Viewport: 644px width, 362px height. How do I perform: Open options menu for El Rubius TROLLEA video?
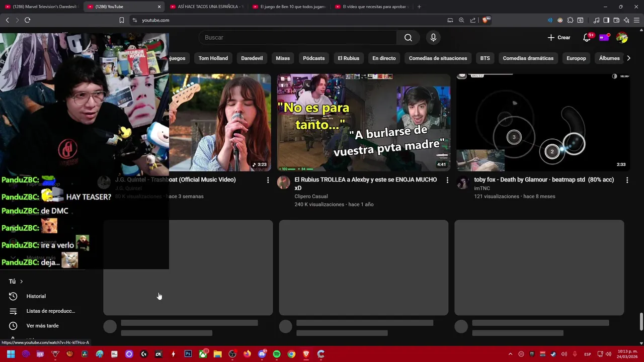447,180
